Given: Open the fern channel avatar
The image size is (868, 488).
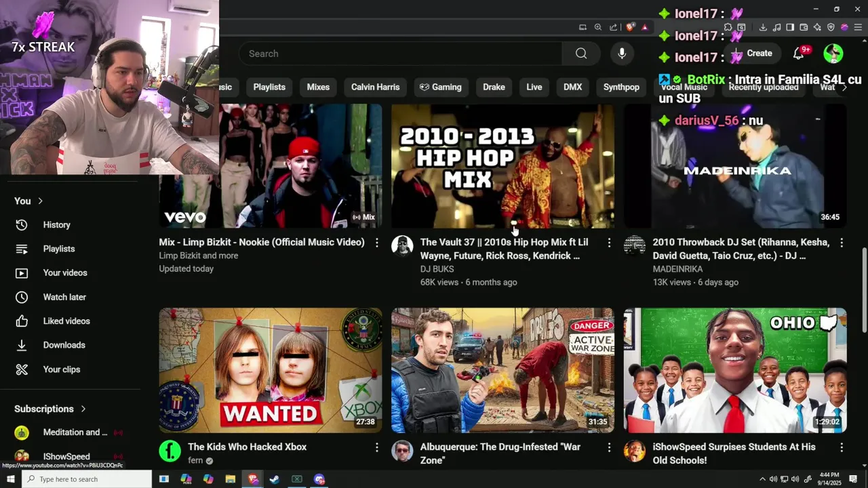Looking at the screenshot, I should click(170, 451).
